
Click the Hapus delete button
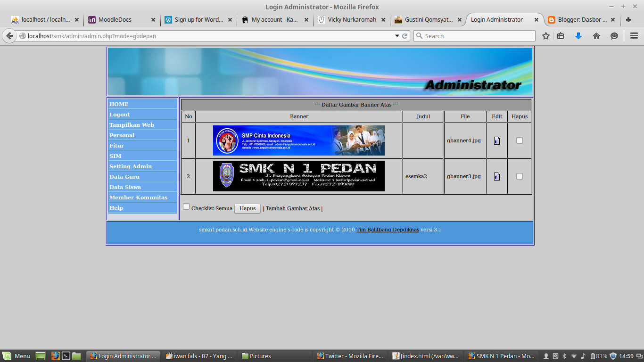[x=248, y=208]
